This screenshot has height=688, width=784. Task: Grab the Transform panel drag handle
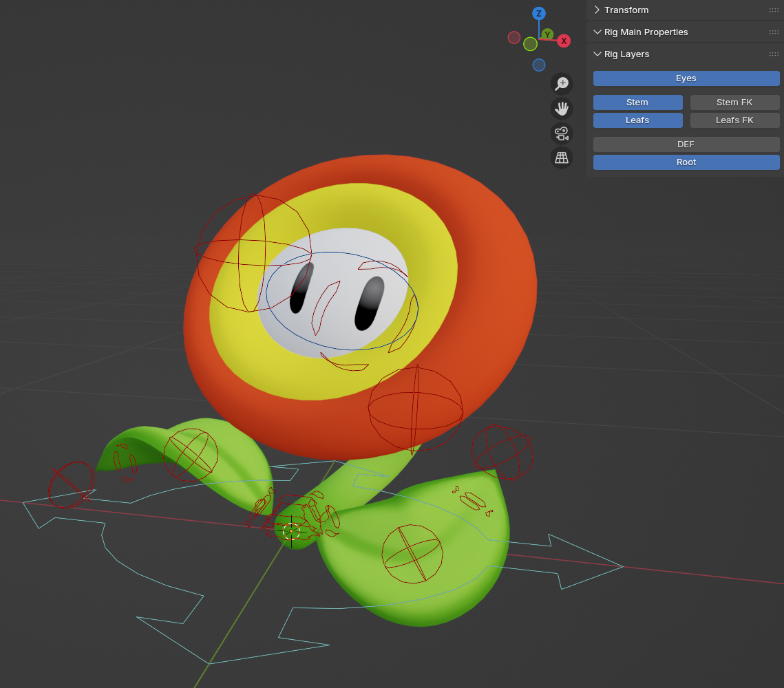pyautogui.click(x=774, y=10)
